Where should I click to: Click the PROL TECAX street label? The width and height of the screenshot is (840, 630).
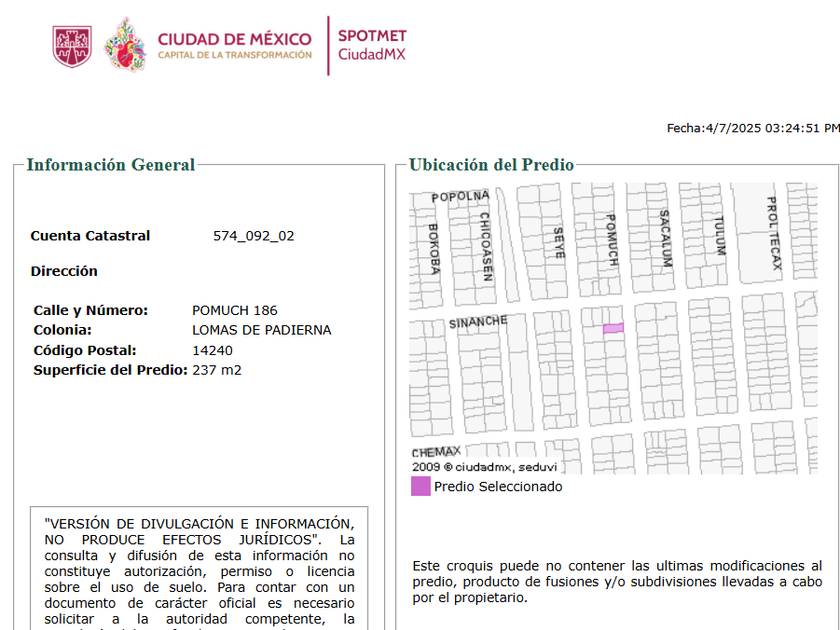[x=774, y=233]
